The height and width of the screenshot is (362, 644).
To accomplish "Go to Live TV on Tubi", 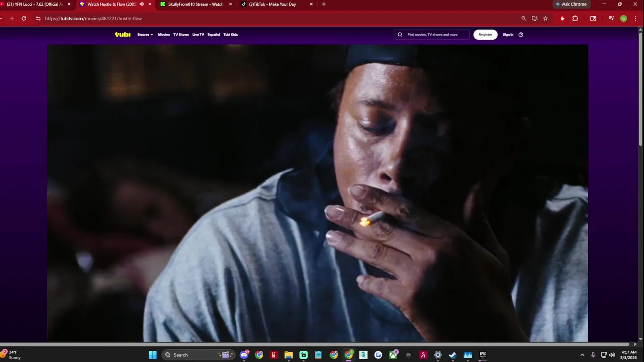I will click(198, 35).
